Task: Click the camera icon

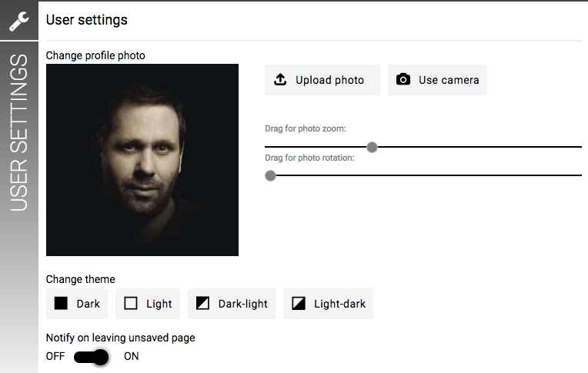Action: [403, 79]
